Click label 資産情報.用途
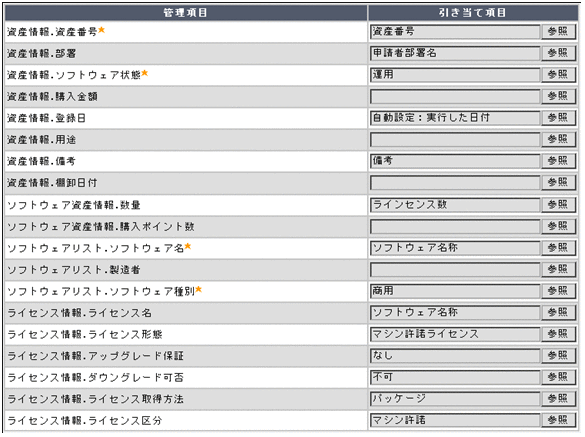 (41, 140)
